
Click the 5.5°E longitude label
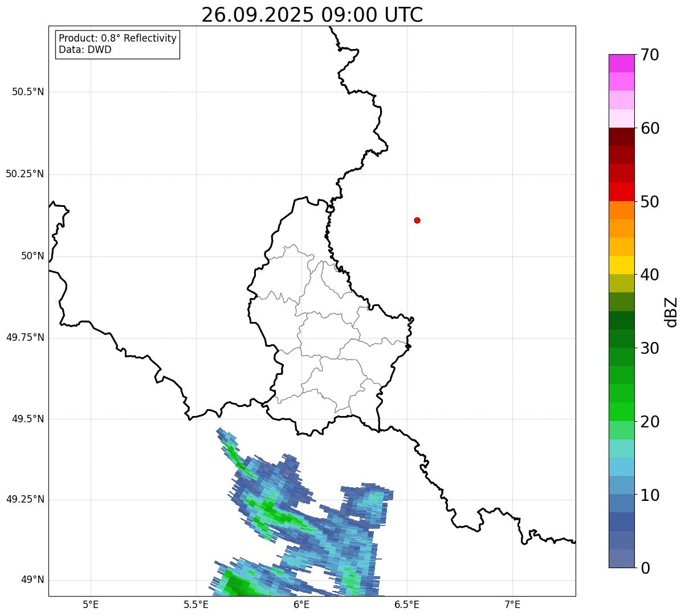pos(196,605)
